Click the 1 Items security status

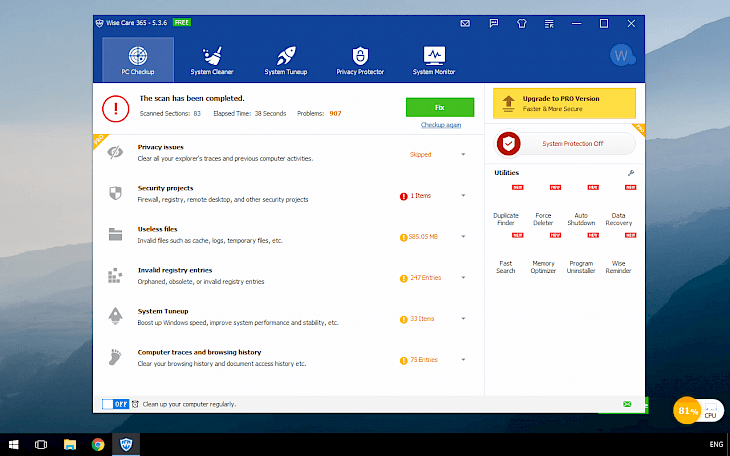[420, 196]
